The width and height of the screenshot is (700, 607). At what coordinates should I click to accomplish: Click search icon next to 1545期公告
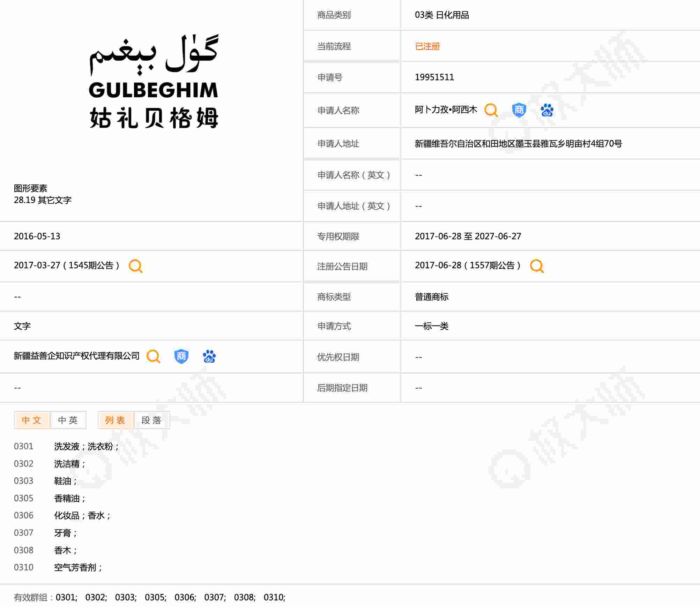[x=135, y=266]
